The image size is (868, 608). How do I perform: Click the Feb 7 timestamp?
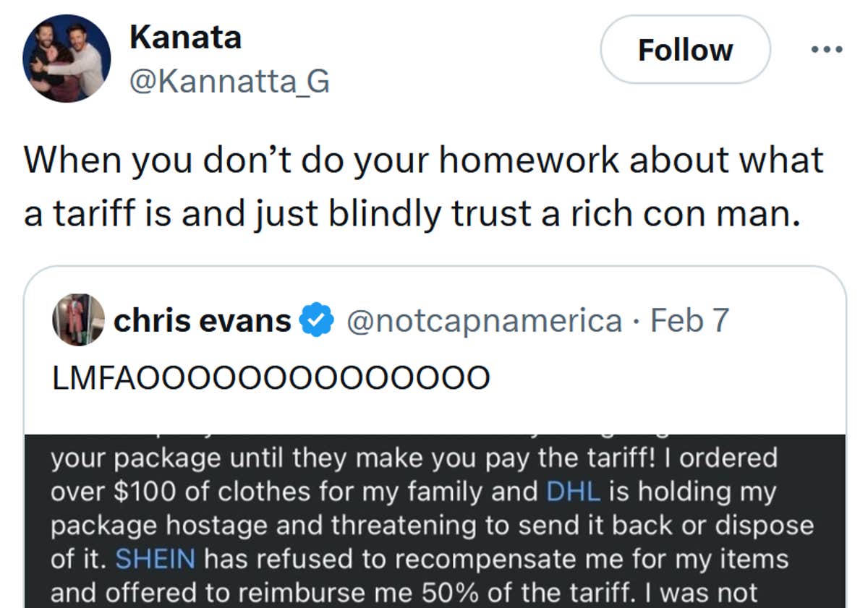[x=689, y=320]
